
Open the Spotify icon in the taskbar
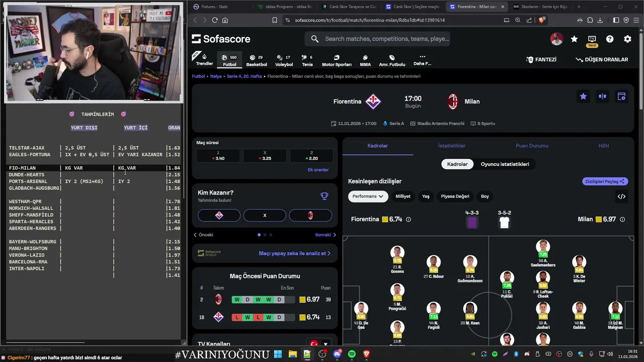352,354
